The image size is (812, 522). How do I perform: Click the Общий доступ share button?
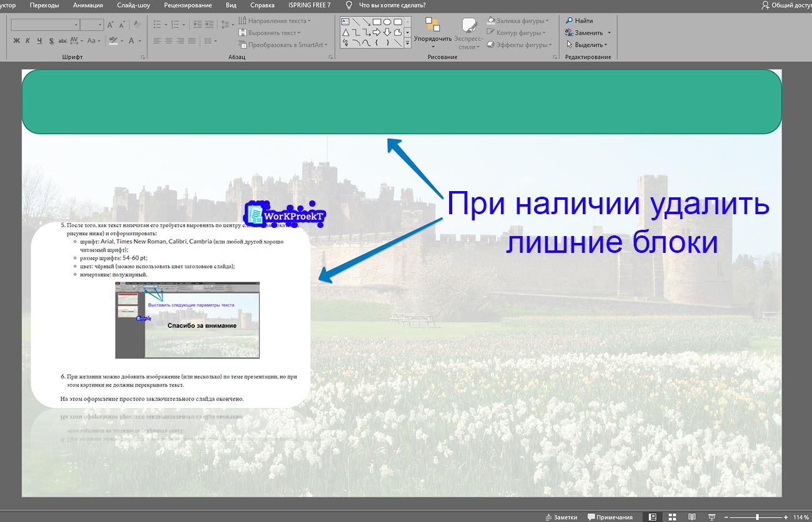pyautogui.click(x=786, y=5)
